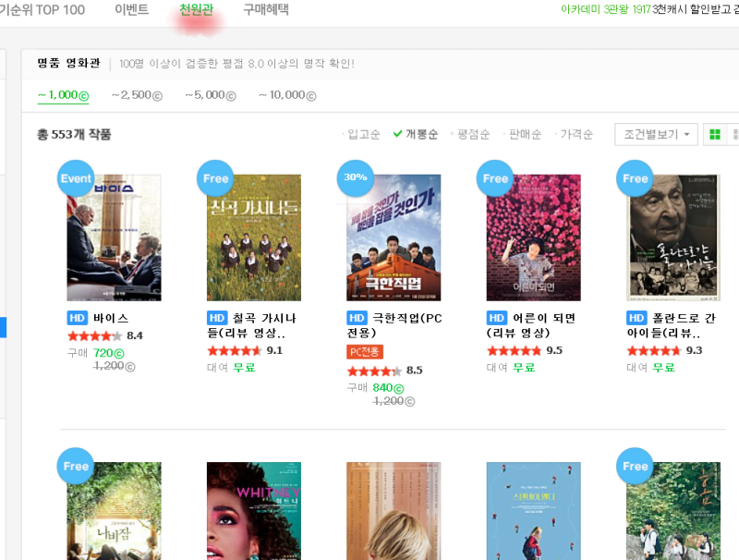Click the 명품 영화관 heading
This screenshot has width=739, height=560.
tap(68, 63)
